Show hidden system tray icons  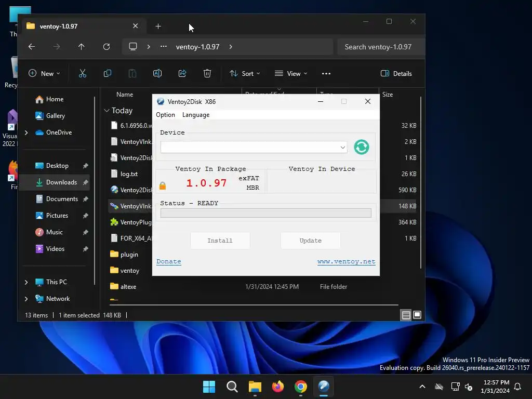pos(422,387)
